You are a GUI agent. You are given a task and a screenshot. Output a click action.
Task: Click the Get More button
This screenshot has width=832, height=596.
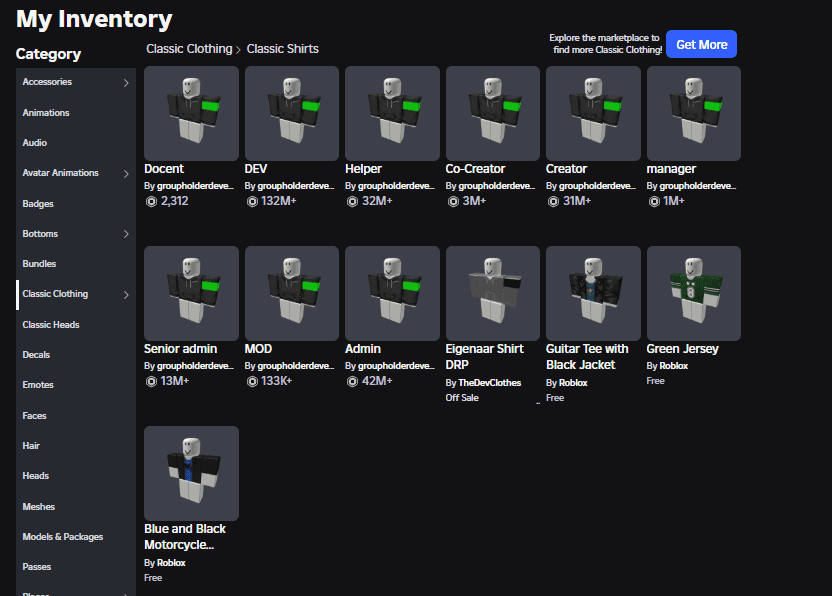click(701, 44)
